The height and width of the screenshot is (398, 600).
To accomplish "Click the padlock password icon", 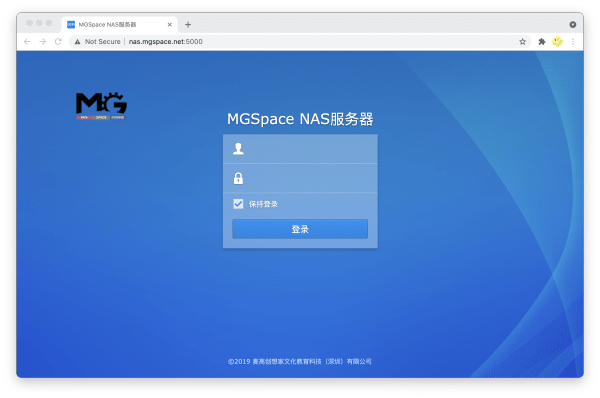I will [x=238, y=178].
